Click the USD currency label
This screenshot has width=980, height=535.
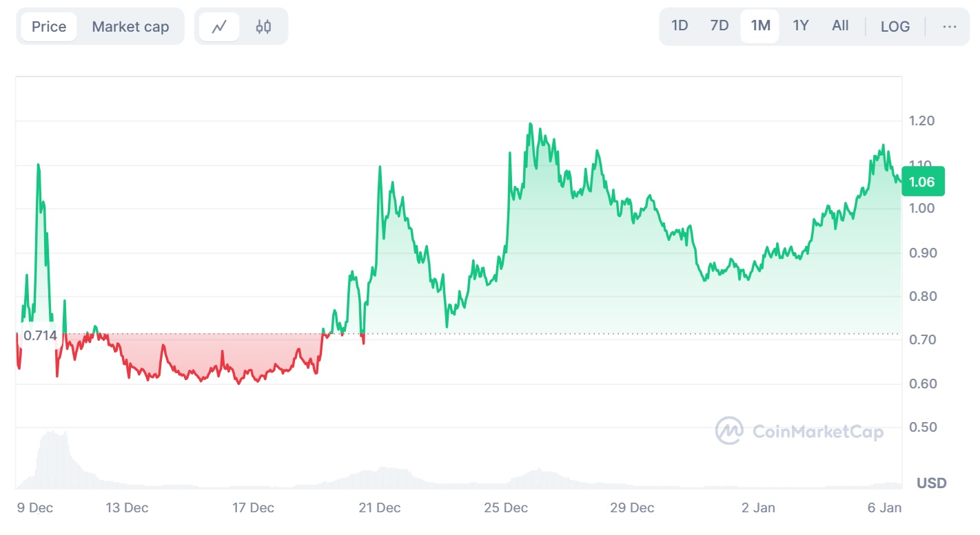931,483
